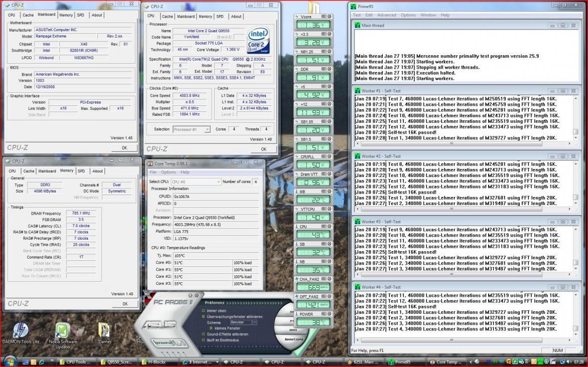This screenshot has height=367, width=588.
Task: Switch to About tab in CPU-Z memory window
Action: click(97, 171)
